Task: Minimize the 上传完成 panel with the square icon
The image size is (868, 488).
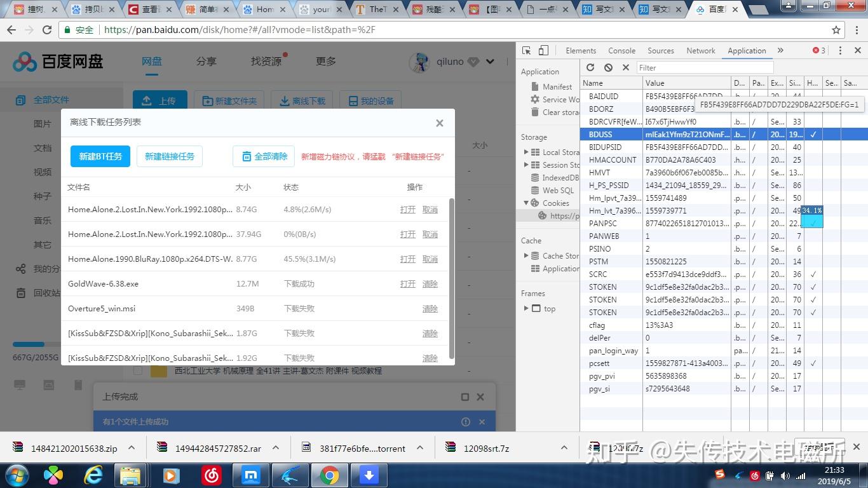Action: [x=465, y=397]
